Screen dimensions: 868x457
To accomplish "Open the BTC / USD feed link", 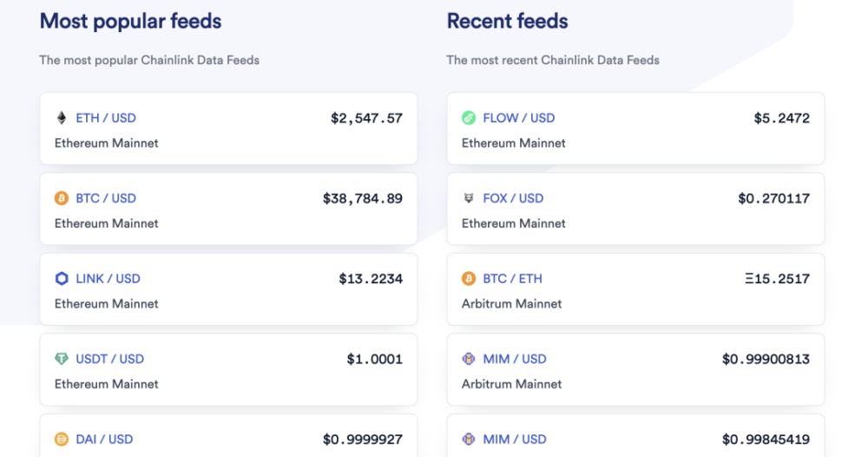I will [x=106, y=198].
